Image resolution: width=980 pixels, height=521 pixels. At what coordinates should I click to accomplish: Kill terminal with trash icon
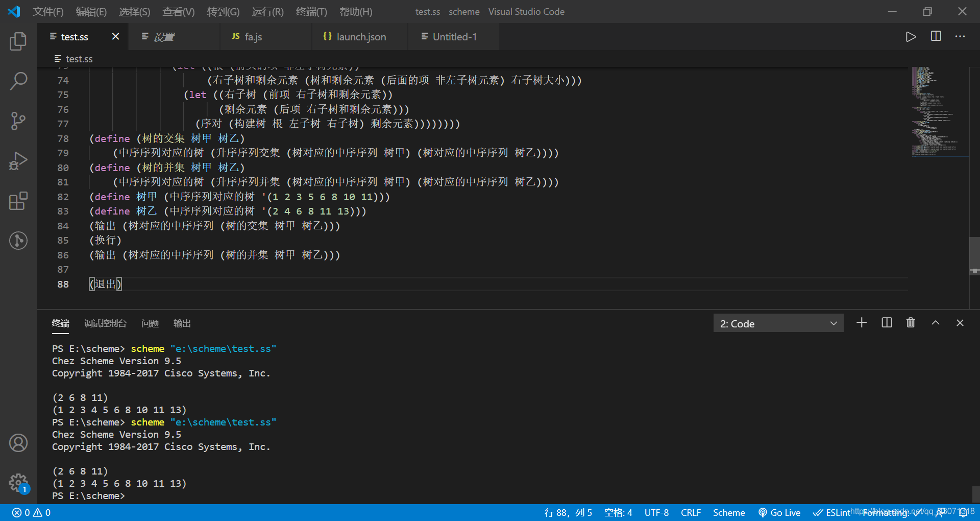(x=911, y=323)
